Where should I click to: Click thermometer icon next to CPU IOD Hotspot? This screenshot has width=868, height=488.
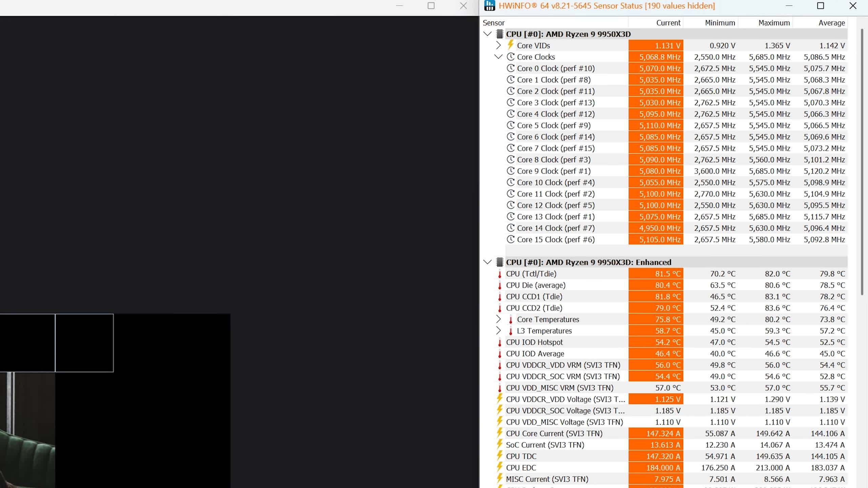499,342
